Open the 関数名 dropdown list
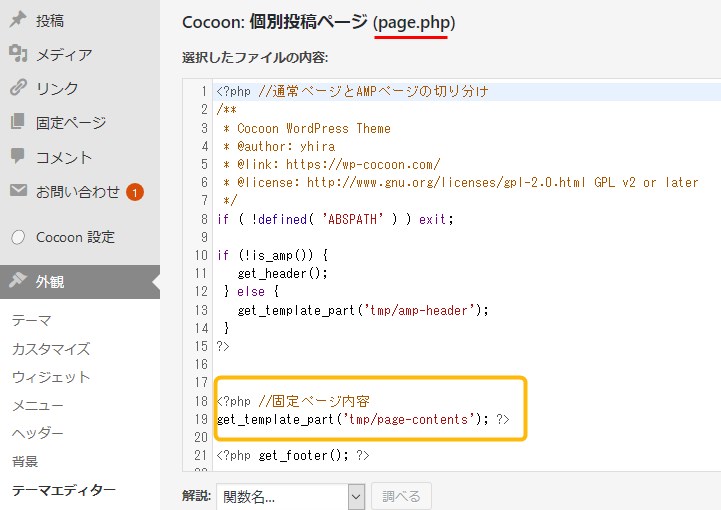The height and width of the screenshot is (510, 721). (x=290, y=496)
